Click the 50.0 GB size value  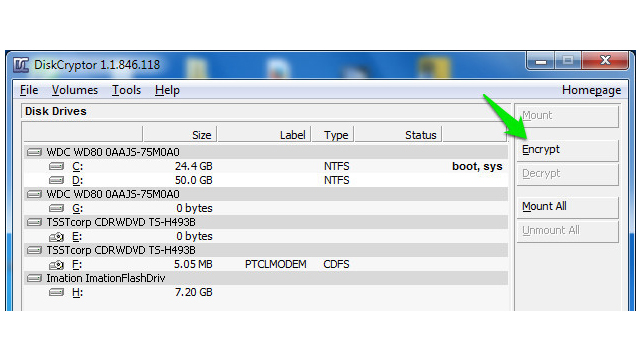pos(193,180)
